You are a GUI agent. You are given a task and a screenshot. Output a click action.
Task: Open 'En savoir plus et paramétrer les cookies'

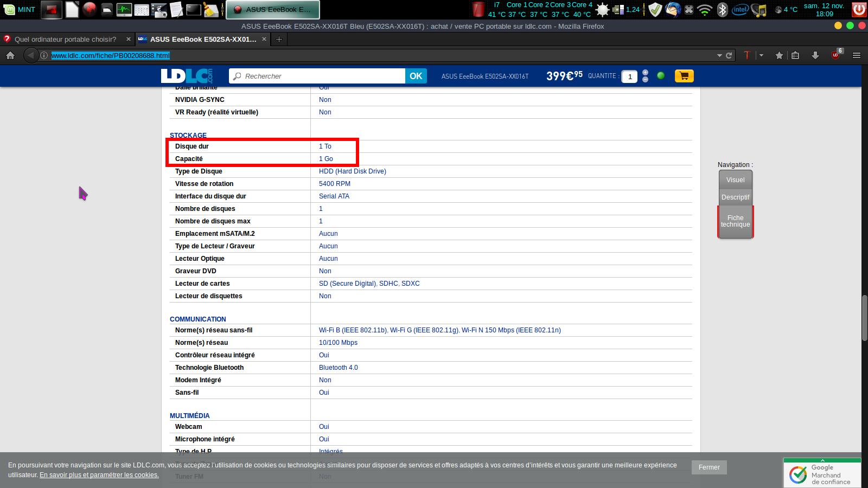[99, 475]
